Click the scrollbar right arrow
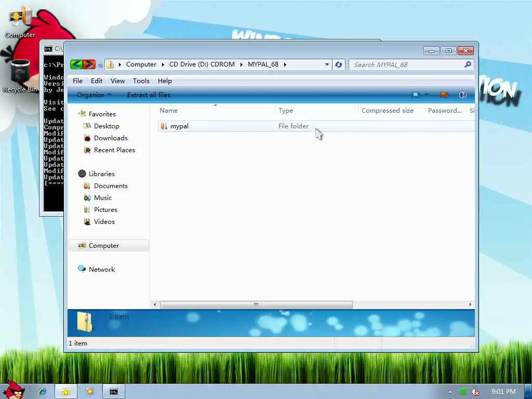This screenshot has height=399, width=532. 470,304
